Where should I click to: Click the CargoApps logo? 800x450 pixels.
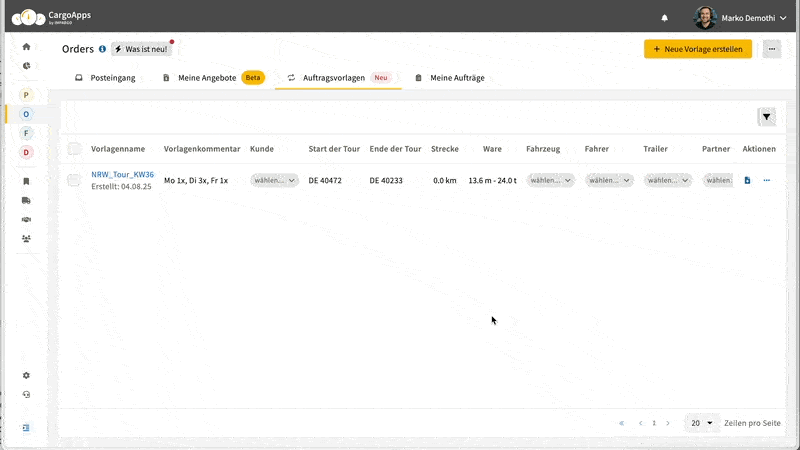click(x=51, y=17)
